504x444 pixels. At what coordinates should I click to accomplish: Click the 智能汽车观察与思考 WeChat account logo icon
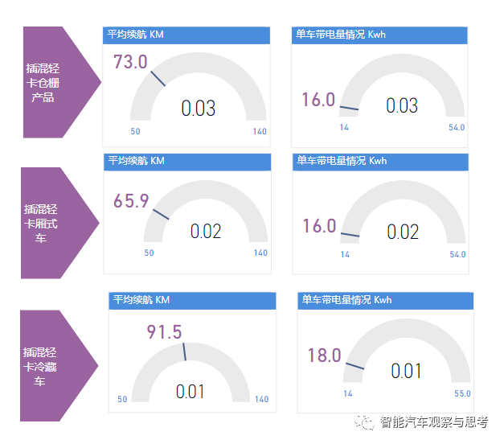tap(364, 422)
